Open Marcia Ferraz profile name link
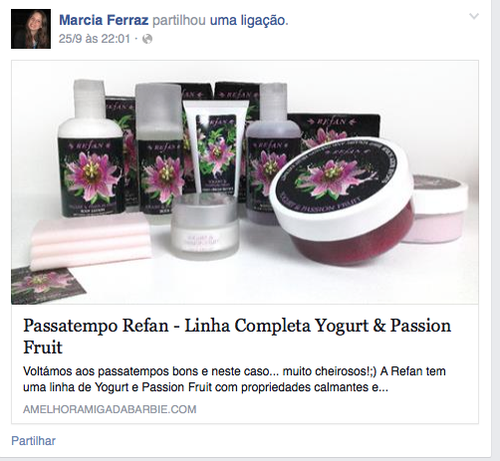 click(x=104, y=20)
